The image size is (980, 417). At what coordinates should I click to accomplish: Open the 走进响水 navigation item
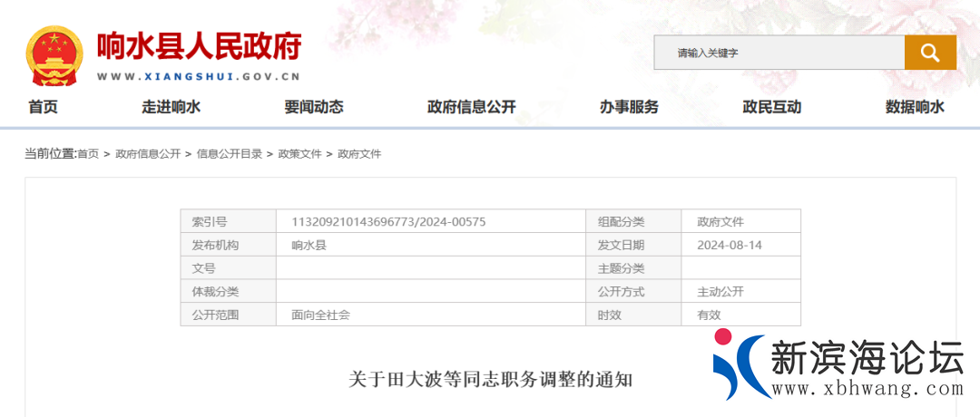171,107
